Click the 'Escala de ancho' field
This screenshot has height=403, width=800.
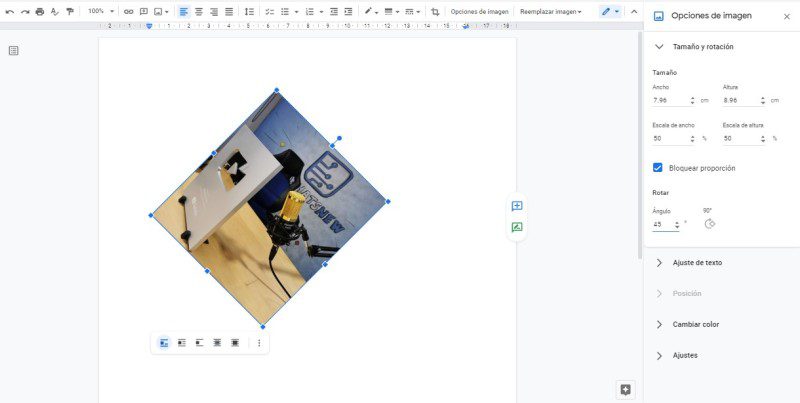click(x=670, y=138)
